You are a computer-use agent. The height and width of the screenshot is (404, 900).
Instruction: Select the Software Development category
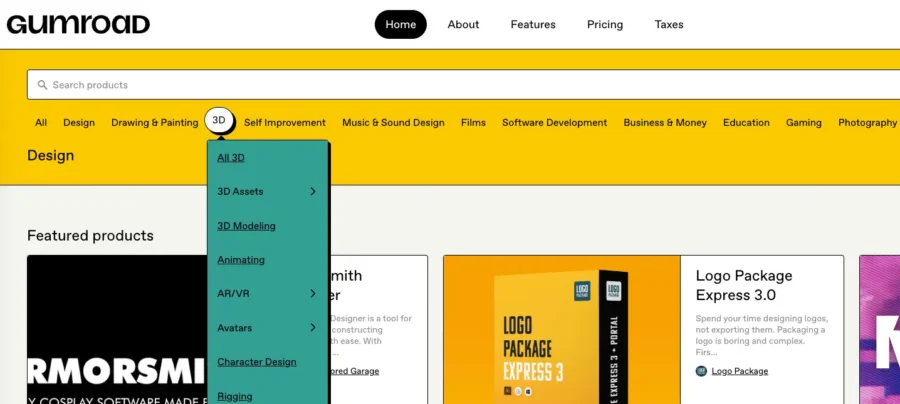[x=554, y=122]
